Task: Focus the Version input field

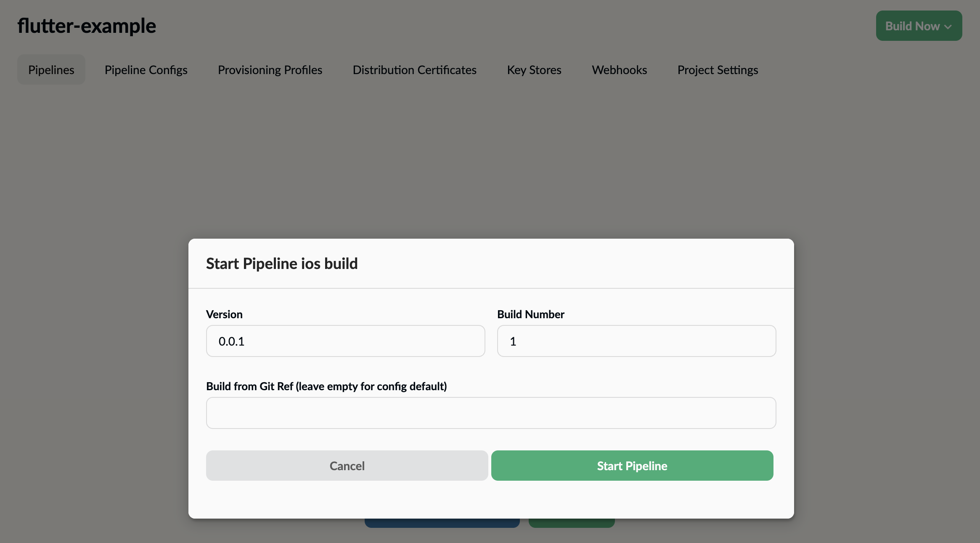Action: pos(345,341)
